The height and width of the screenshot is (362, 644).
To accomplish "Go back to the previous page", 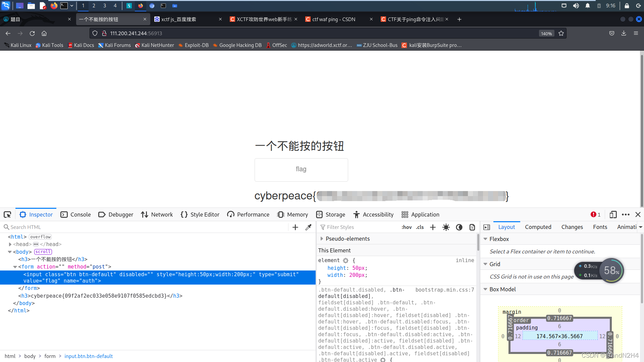I will [8, 33].
